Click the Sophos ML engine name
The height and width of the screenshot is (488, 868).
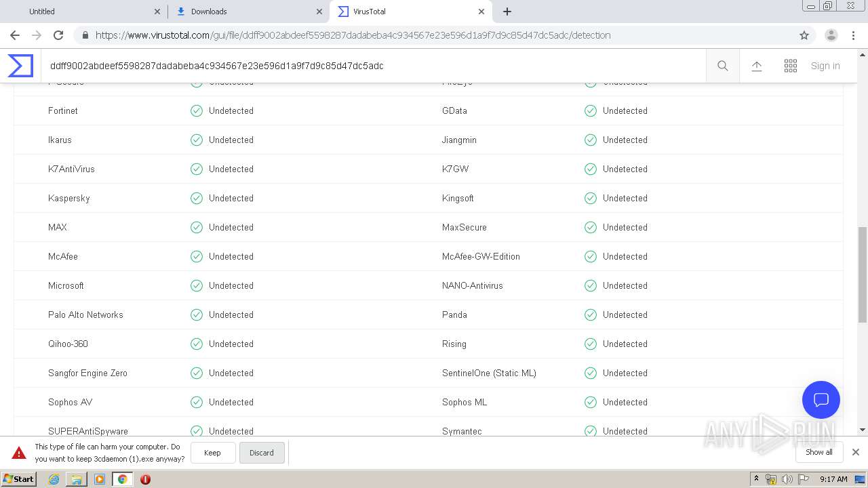tap(465, 402)
